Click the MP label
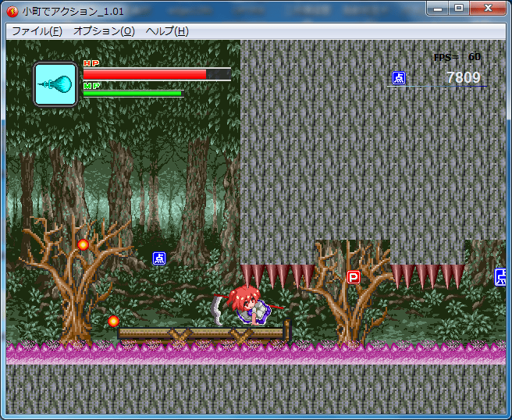Image resolution: width=512 pixels, height=420 pixels. tap(91, 86)
